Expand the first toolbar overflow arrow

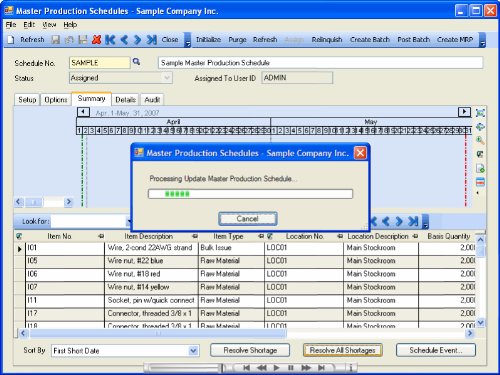coord(188,40)
